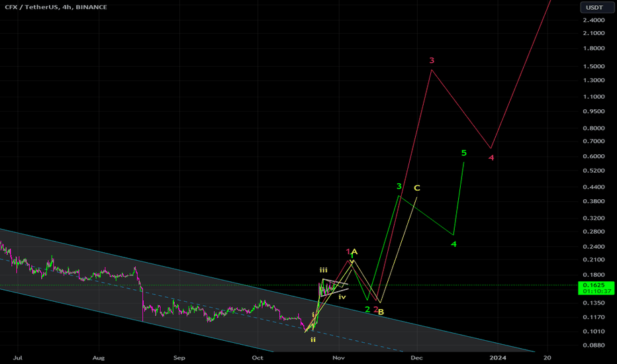Click the 2.1000 price axis label

point(594,33)
